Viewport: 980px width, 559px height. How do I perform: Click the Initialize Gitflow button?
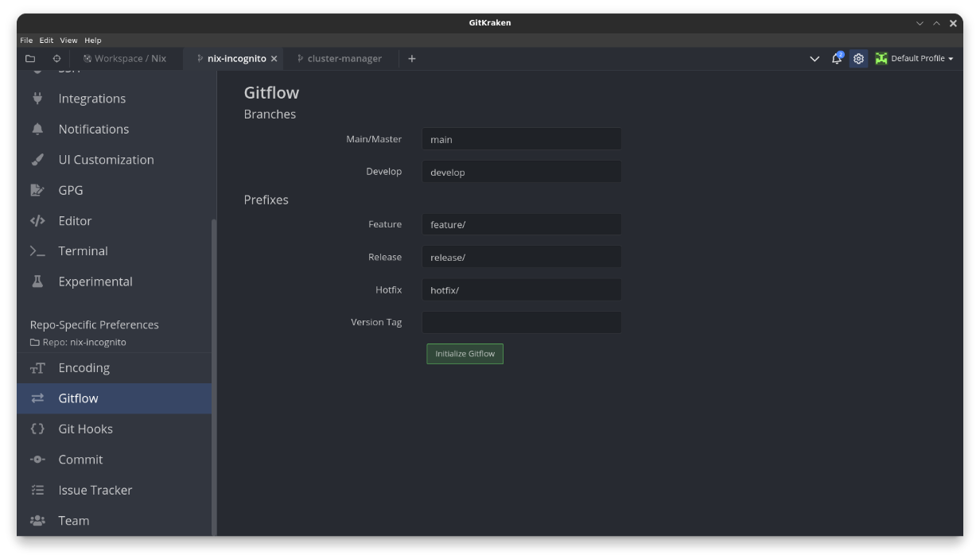coord(465,353)
